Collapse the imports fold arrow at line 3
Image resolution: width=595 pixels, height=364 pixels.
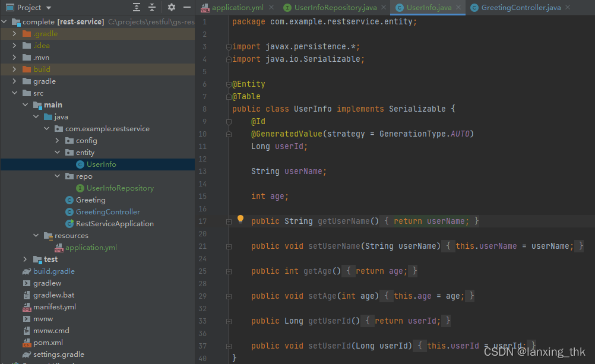(229, 46)
